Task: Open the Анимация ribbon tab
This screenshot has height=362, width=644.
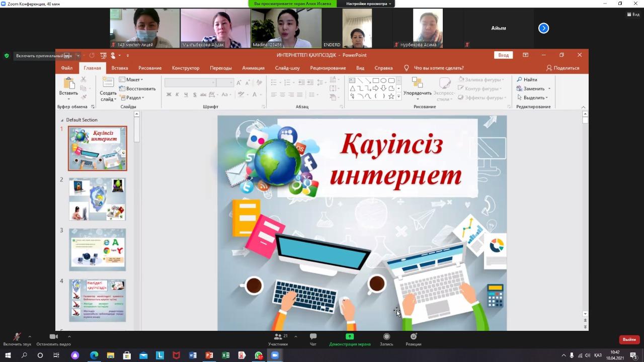Action: (253, 68)
